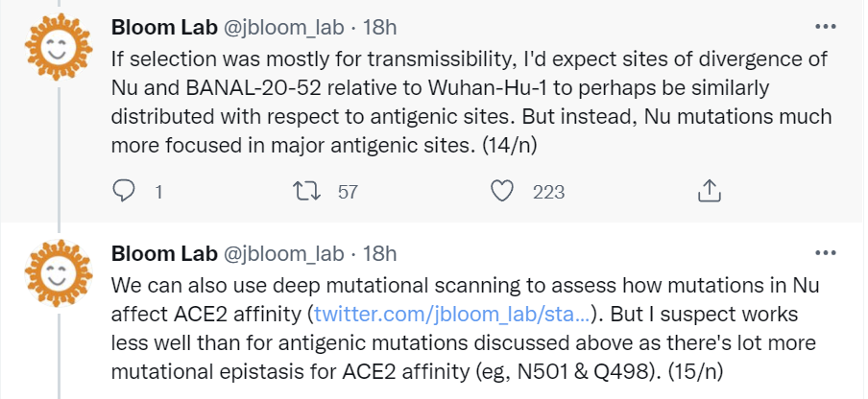Open the tweet text about transmissibility selection
This screenshot has height=399, width=868.
click(461, 101)
